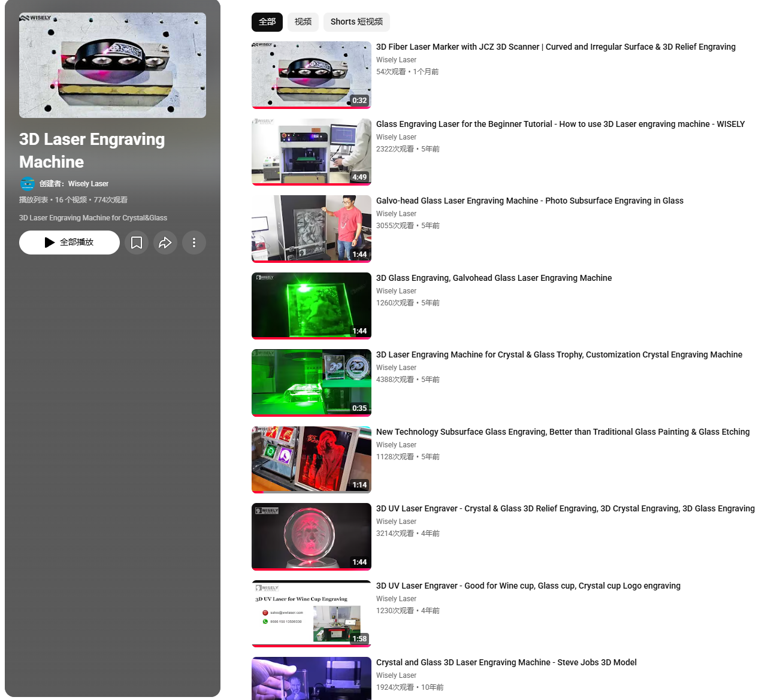The image size is (771, 700).
Task: Open green laser 3D Glass Engraving thumbnail
Action: 312,306
